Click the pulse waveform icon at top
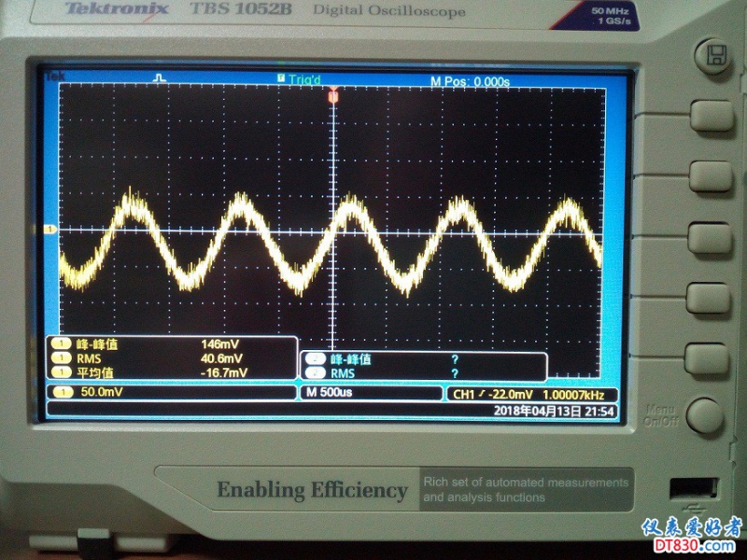The image size is (747, 560). 160,78
